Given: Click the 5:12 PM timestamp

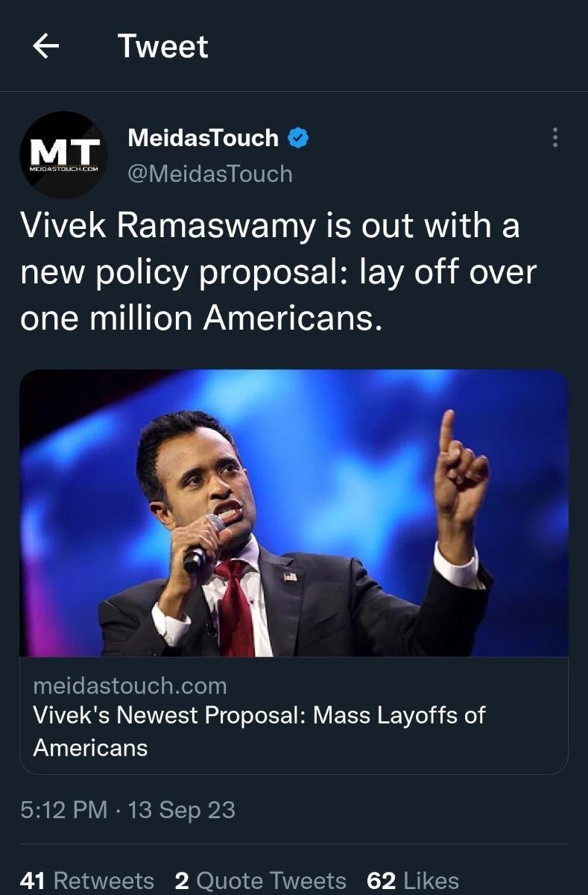Looking at the screenshot, I should point(63,809).
